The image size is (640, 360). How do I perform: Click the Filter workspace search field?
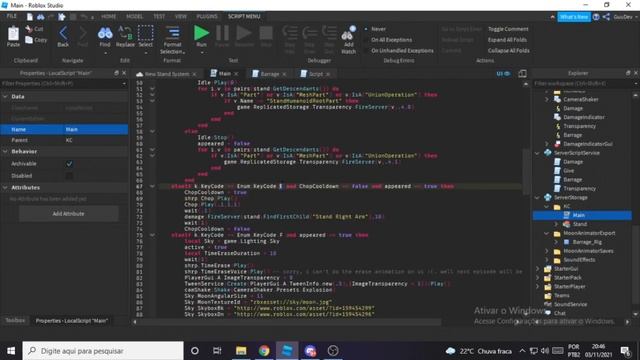[x=584, y=84]
